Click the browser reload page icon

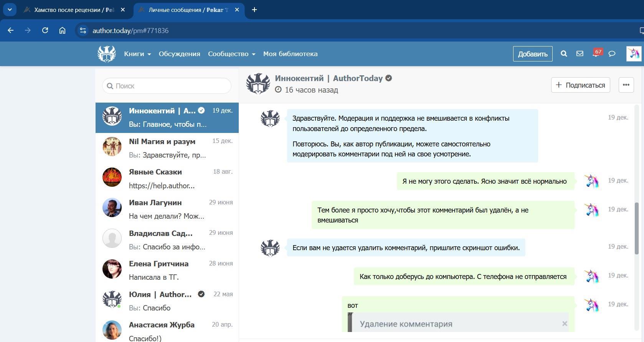(x=45, y=30)
